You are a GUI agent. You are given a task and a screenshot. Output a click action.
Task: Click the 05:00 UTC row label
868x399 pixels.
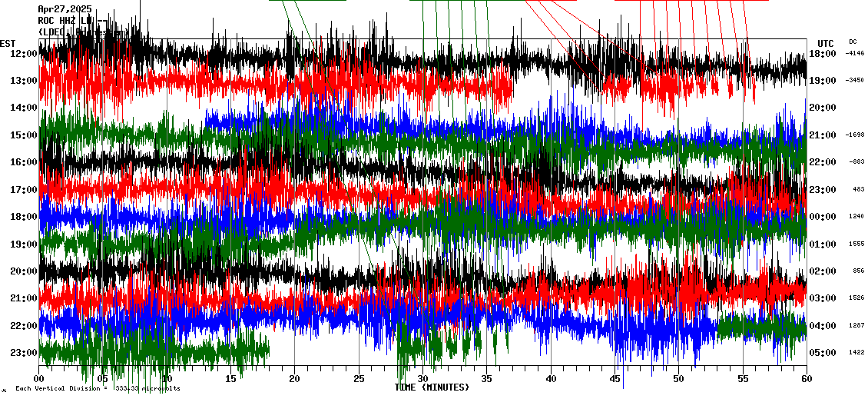point(823,353)
